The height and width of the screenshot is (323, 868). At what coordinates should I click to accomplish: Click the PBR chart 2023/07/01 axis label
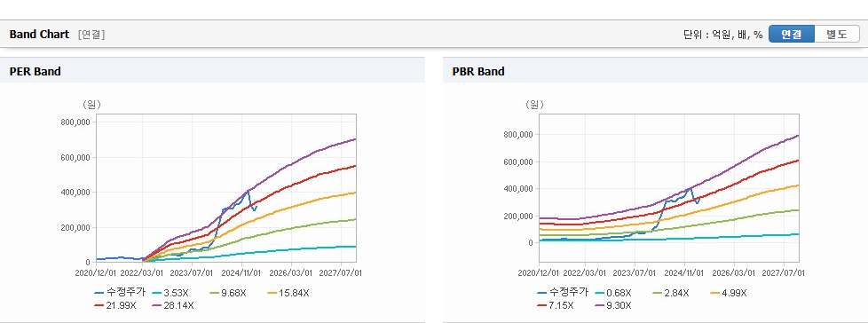click(635, 272)
